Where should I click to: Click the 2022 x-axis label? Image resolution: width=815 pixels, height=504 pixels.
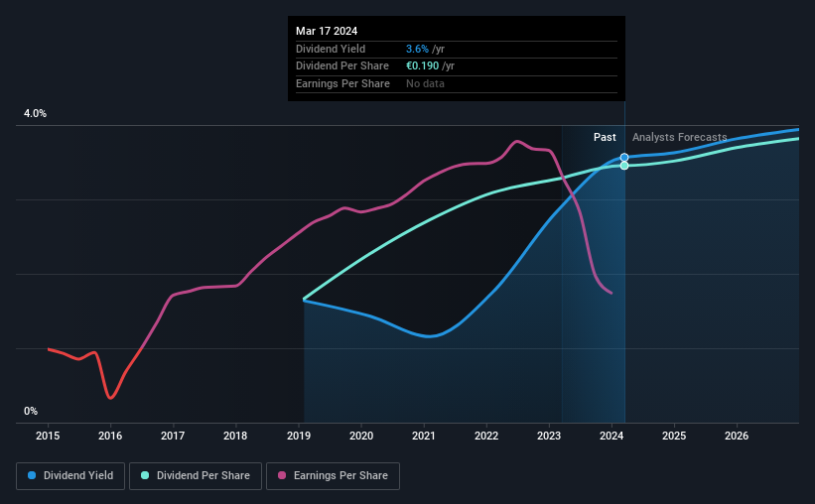tap(486, 436)
